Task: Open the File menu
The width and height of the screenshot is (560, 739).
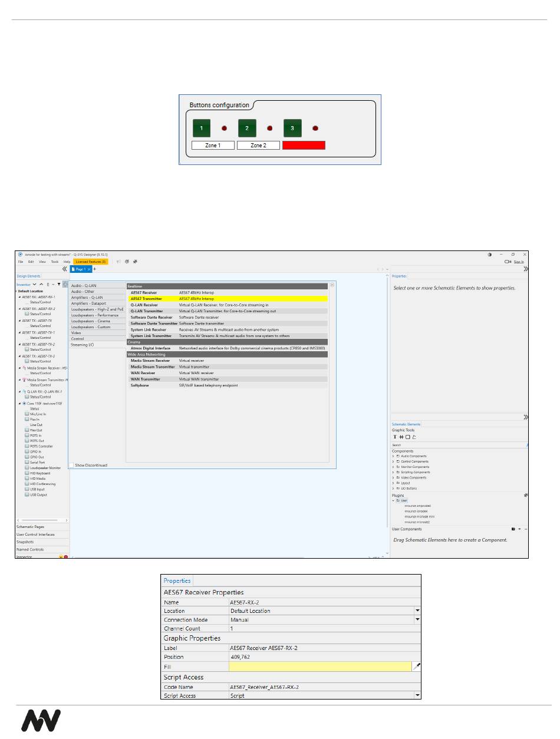Action: point(20,261)
